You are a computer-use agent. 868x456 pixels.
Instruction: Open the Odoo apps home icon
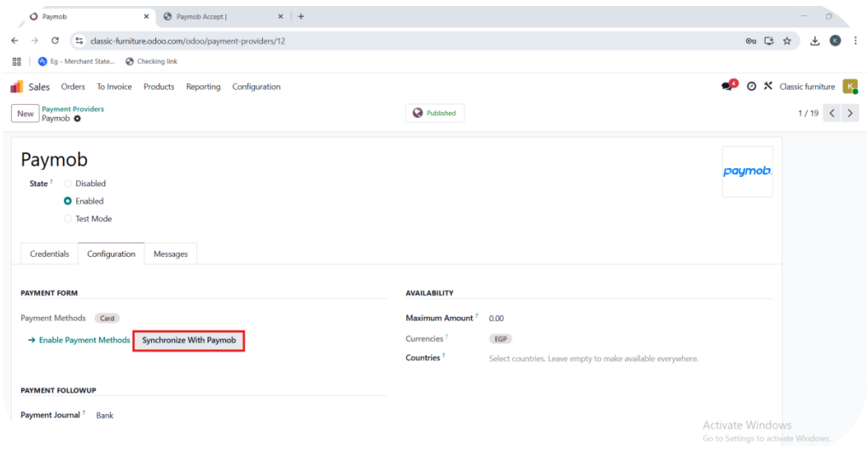(x=16, y=87)
